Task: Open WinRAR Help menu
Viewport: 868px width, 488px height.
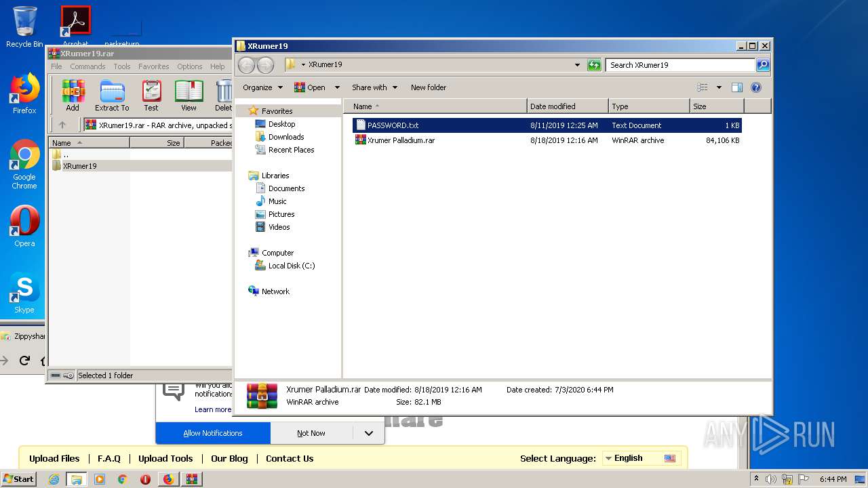Action: click(217, 66)
